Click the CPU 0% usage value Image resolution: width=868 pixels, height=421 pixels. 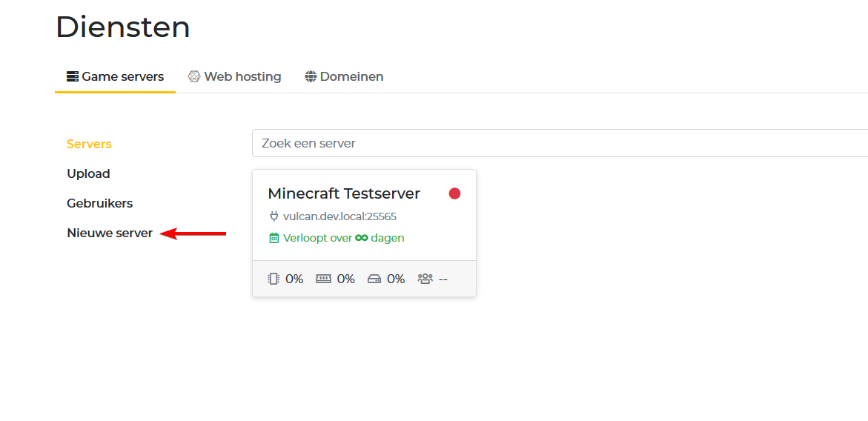[x=294, y=279]
